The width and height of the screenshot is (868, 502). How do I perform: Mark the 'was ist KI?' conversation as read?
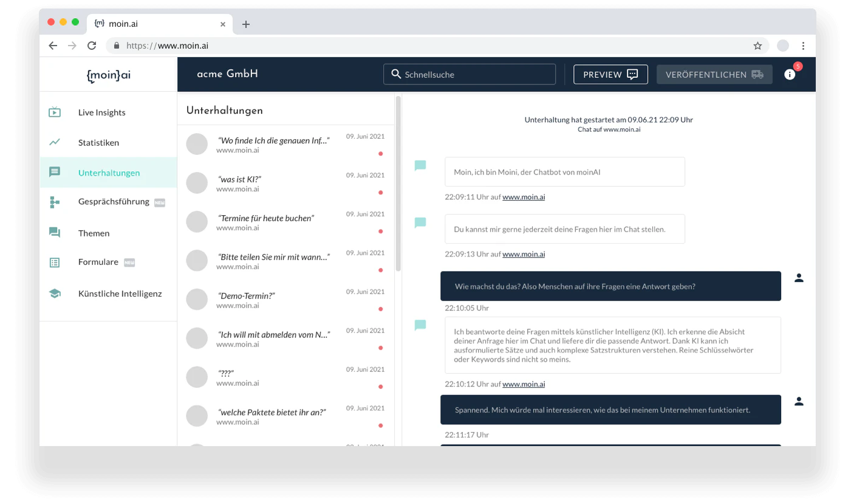point(380,193)
